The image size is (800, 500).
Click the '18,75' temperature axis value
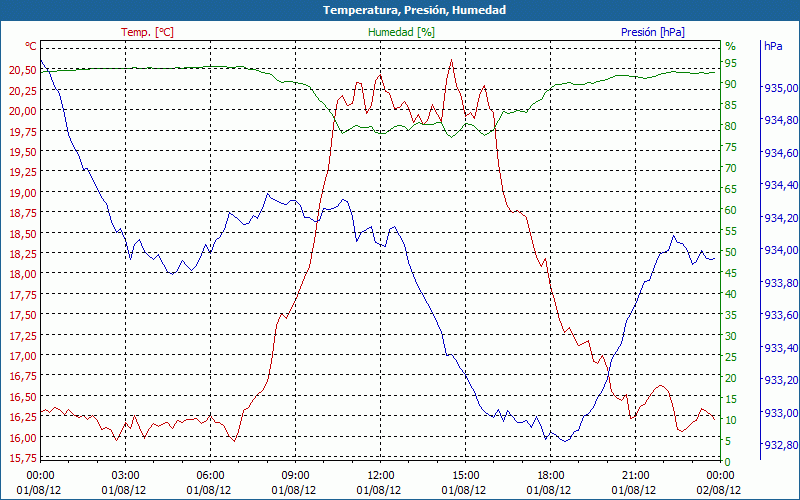coord(22,213)
